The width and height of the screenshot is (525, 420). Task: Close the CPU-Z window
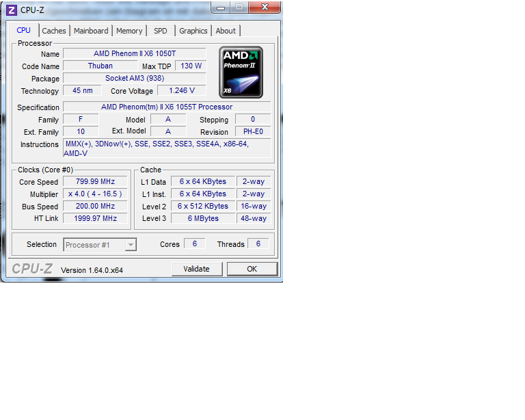pyautogui.click(x=265, y=8)
